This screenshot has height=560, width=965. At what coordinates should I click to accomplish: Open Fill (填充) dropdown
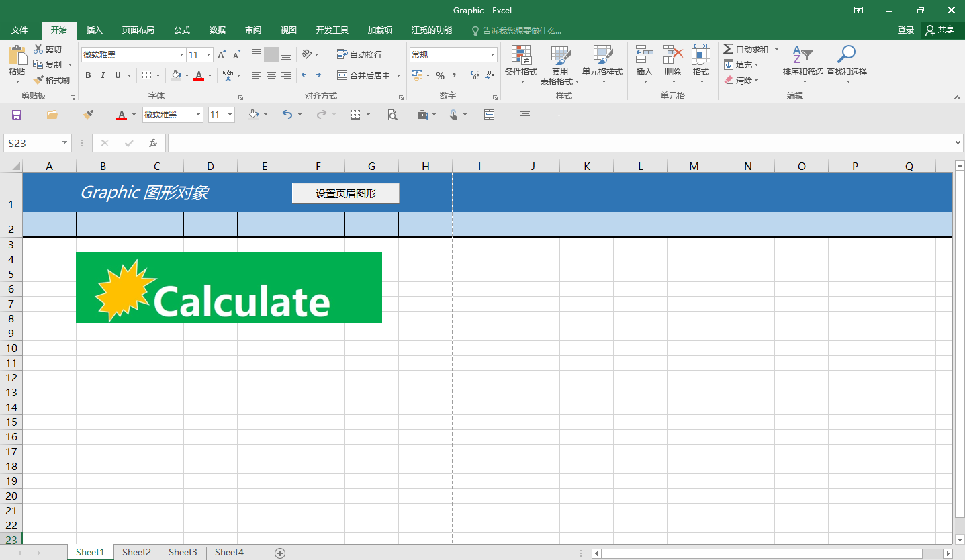[x=741, y=64]
